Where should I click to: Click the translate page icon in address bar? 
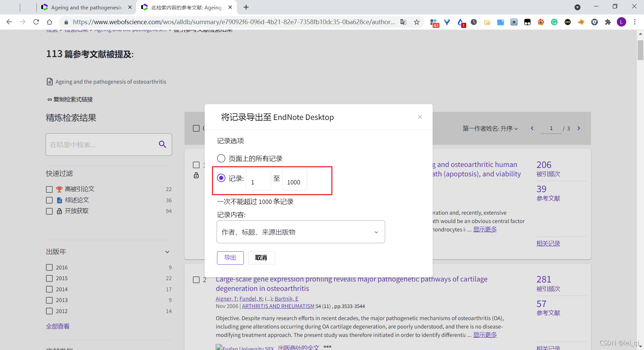coord(403,22)
